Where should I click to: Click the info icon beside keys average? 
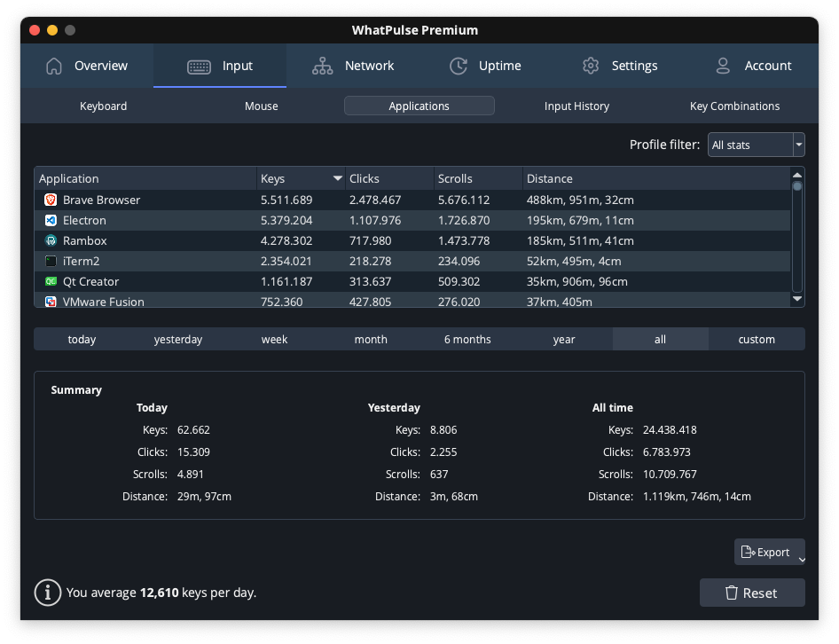coord(47,592)
